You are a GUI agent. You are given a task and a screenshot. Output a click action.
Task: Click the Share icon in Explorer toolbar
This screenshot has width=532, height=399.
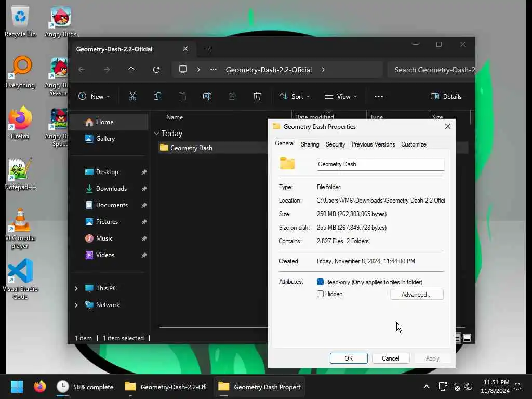tap(232, 96)
